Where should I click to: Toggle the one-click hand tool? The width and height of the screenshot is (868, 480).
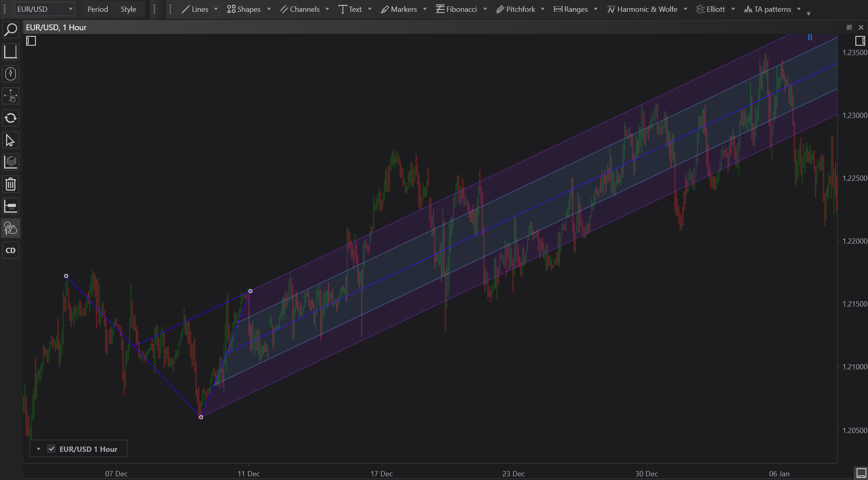pos(11,228)
